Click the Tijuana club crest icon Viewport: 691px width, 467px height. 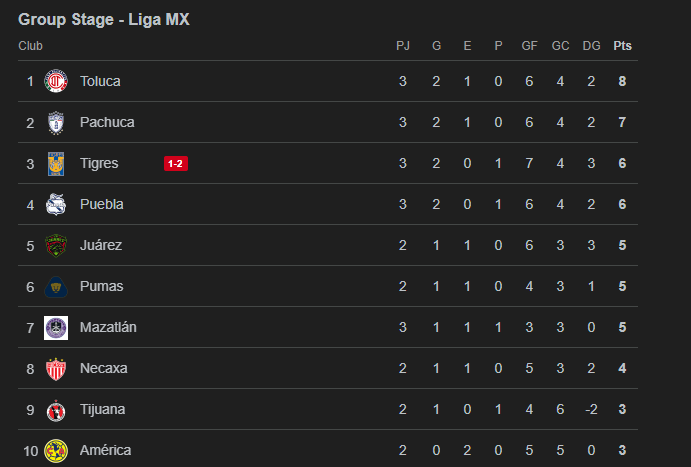click(x=56, y=409)
